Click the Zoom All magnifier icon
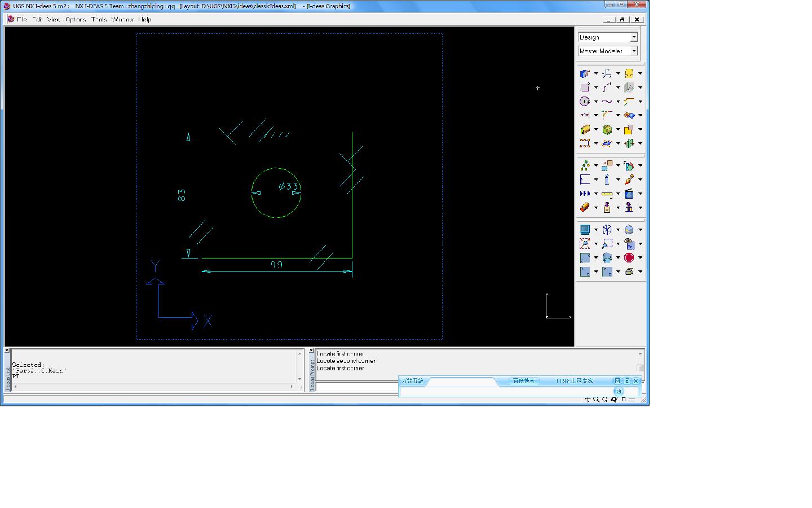The height and width of the screenshot is (508, 812). click(x=585, y=244)
